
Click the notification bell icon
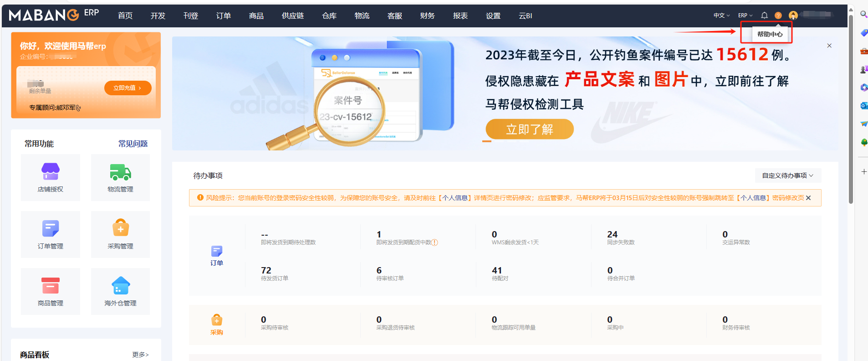[765, 15]
